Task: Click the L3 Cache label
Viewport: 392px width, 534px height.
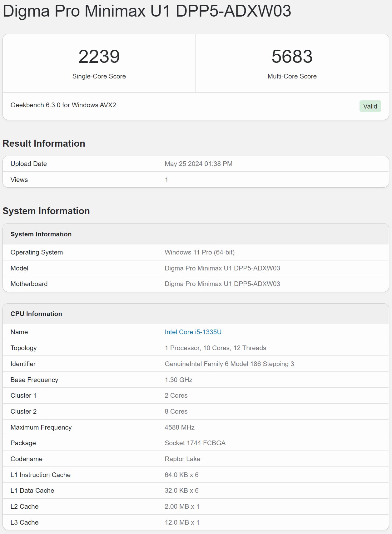Action: (x=24, y=522)
